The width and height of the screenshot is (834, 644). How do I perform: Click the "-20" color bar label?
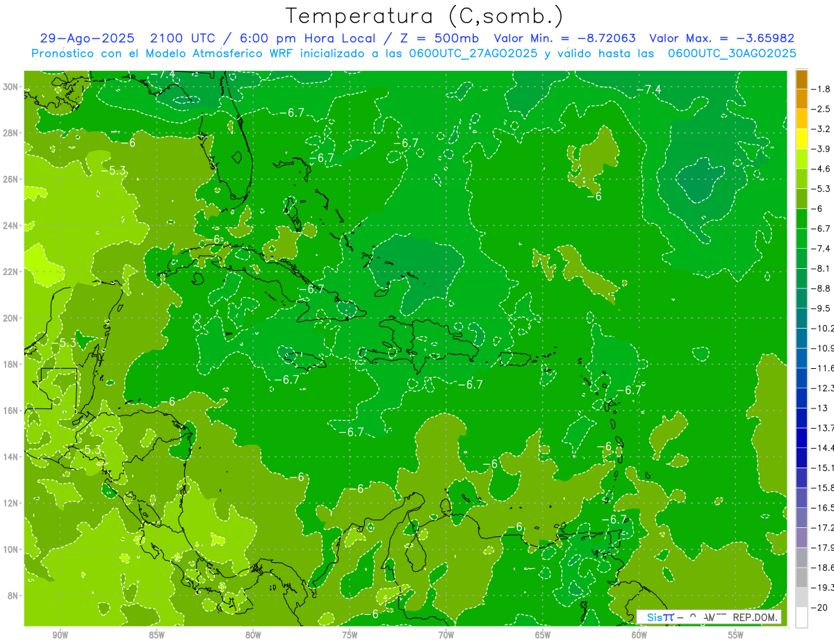click(x=820, y=608)
